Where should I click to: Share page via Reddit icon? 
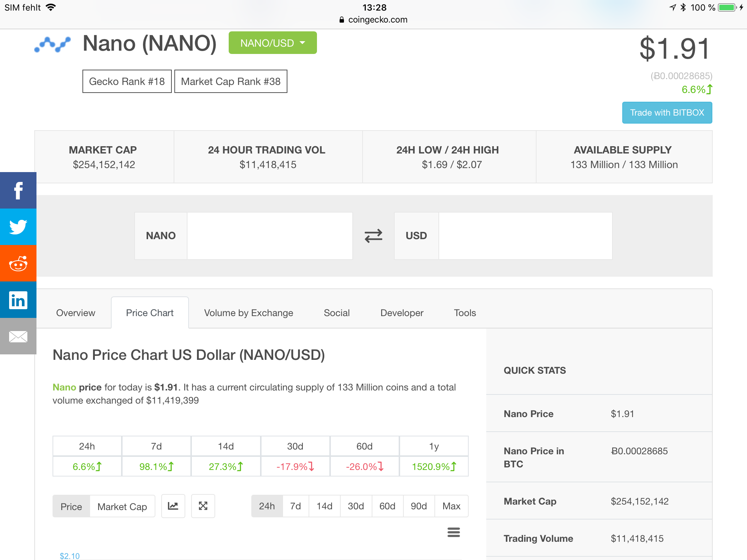(x=18, y=263)
